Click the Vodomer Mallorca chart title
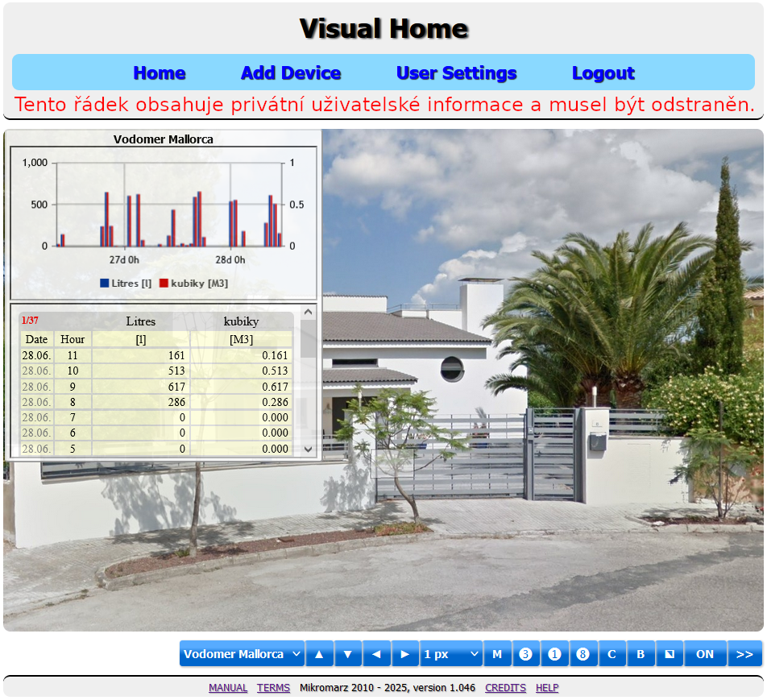Viewport: 767px width, 700px height. point(164,139)
